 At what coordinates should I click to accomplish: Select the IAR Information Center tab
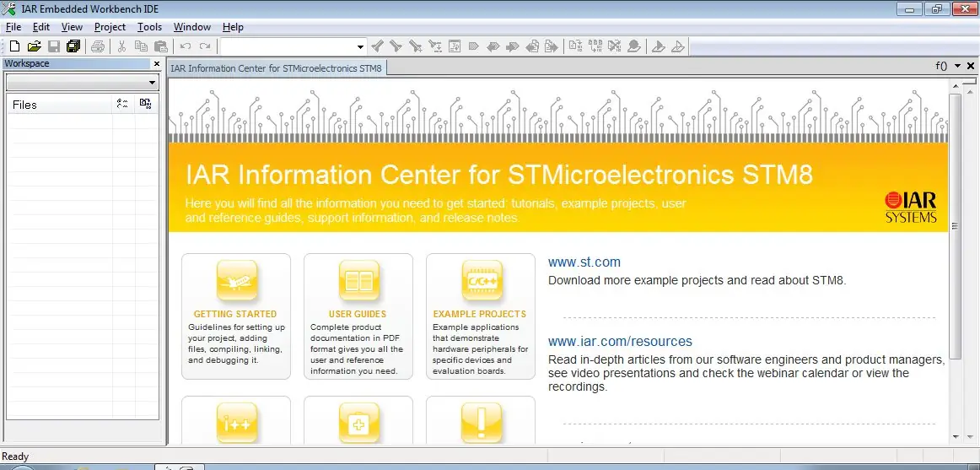coord(277,68)
